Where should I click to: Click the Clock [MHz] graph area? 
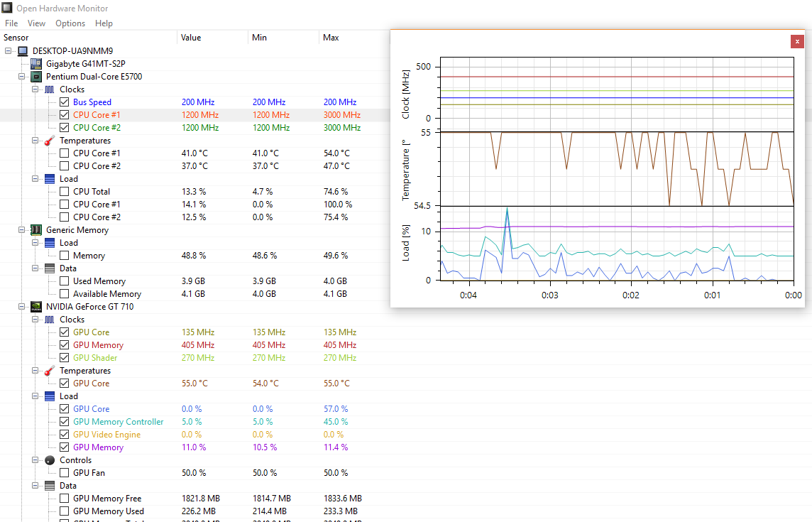coord(617,94)
